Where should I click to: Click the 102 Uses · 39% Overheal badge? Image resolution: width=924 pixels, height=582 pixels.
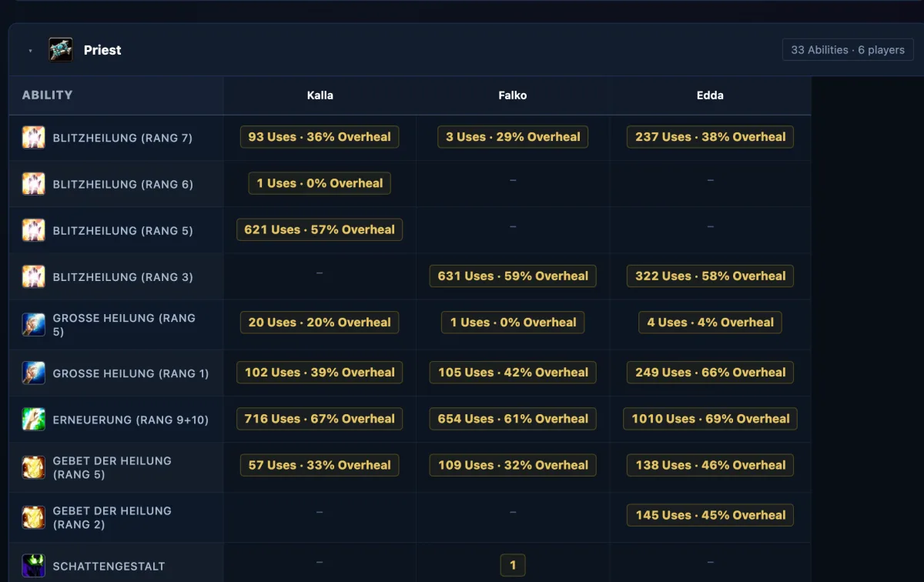click(320, 373)
